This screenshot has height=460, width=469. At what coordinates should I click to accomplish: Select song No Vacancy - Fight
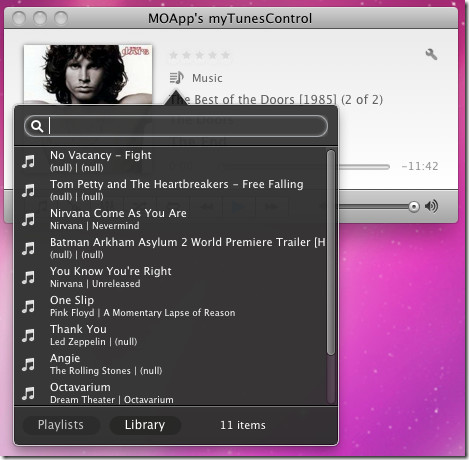click(170, 161)
